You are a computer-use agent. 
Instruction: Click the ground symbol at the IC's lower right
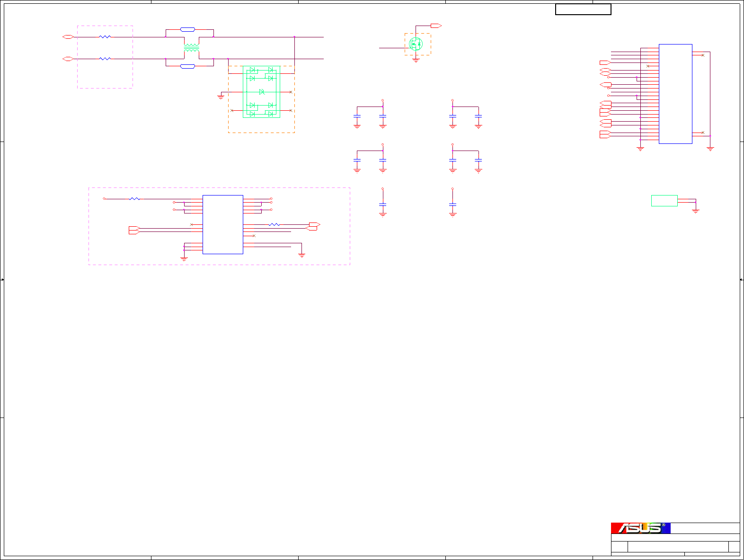[301, 255]
